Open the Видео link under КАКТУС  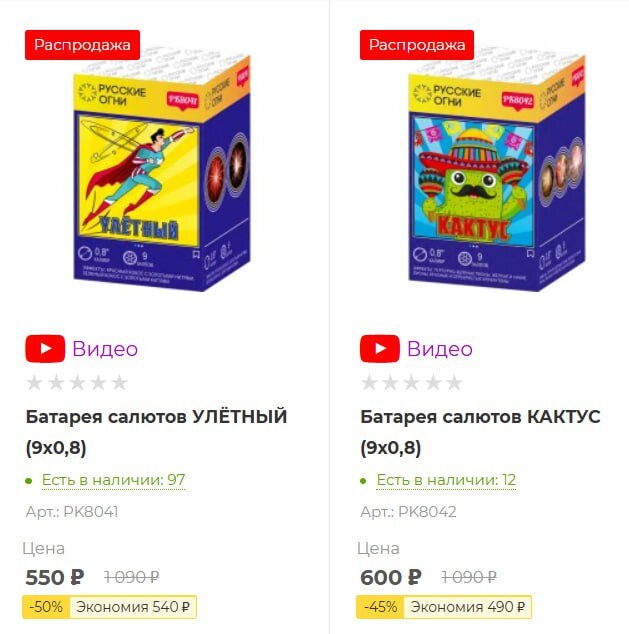(440, 349)
